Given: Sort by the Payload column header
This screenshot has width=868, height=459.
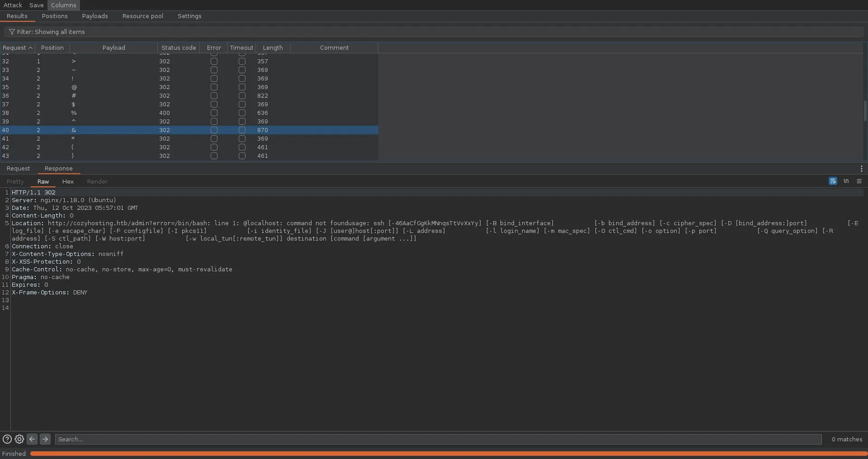Looking at the screenshot, I should coord(113,48).
